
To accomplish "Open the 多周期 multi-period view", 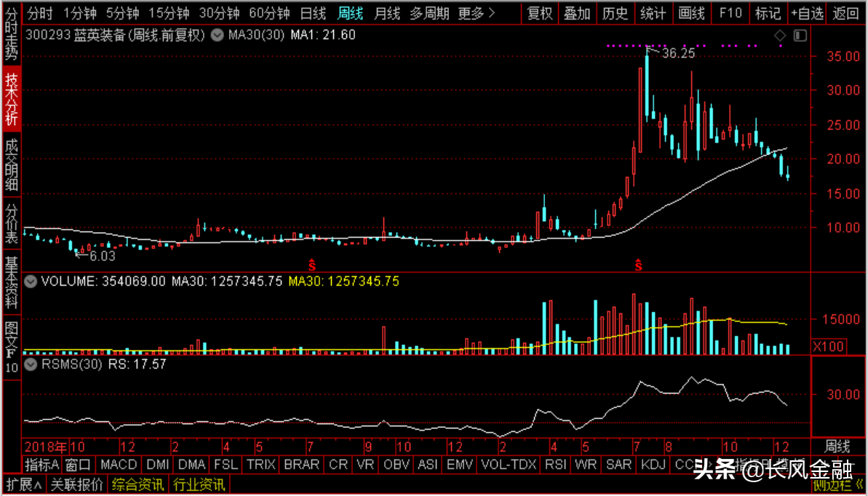I will pyautogui.click(x=430, y=13).
